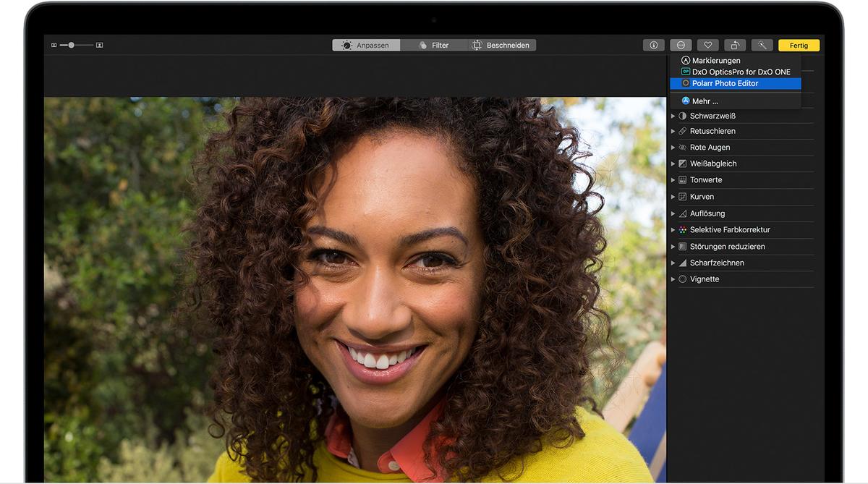The image size is (868, 484).
Task: Click the Tonwerte label text
Action: click(x=706, y=179)
